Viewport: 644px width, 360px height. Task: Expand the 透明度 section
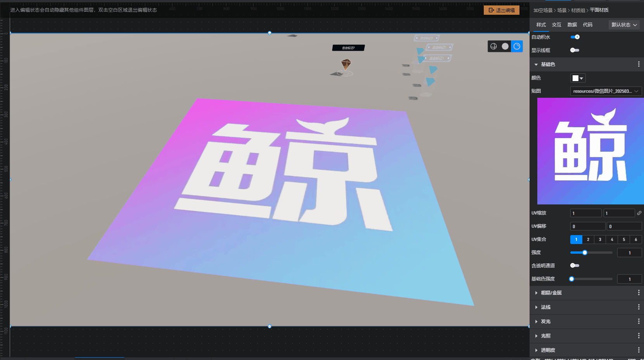(x=536, y=350)
